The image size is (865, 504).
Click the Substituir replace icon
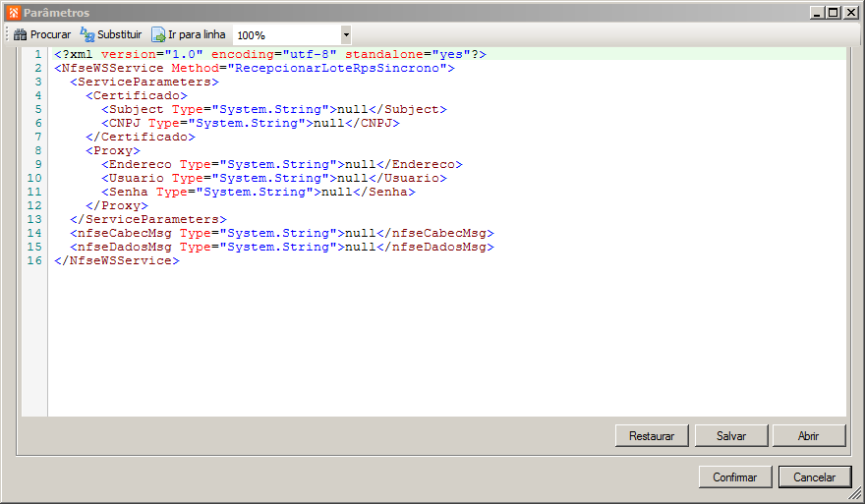point(87,34)
